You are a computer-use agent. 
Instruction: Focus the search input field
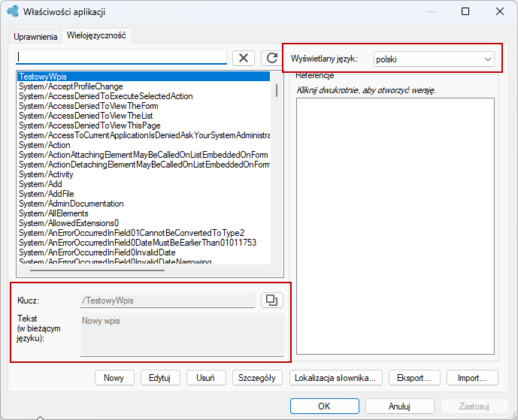point(121,57)
